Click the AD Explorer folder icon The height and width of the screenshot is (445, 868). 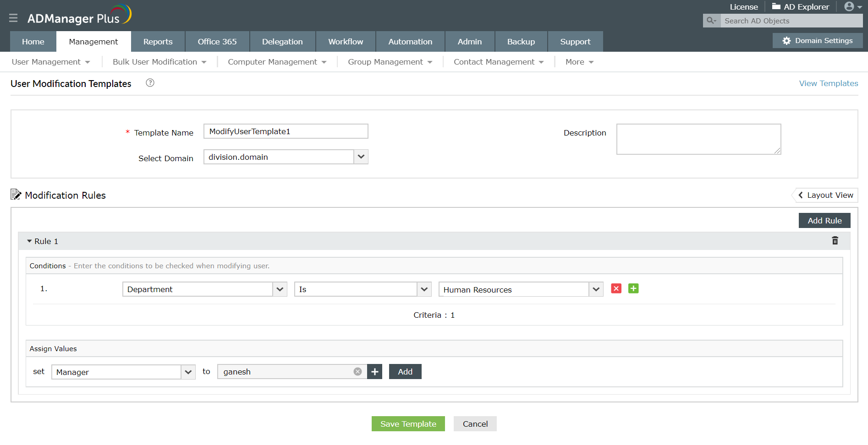pyautogui.click(x=776, y=6)
